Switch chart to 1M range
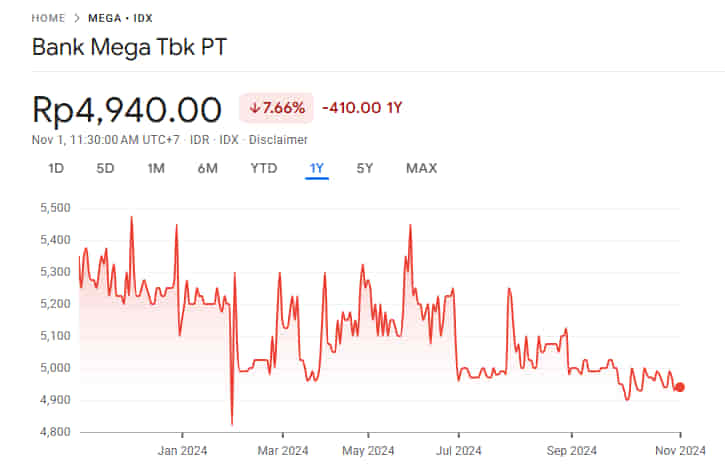This screenshot has width=725, height=469. [x=156, y=168]
